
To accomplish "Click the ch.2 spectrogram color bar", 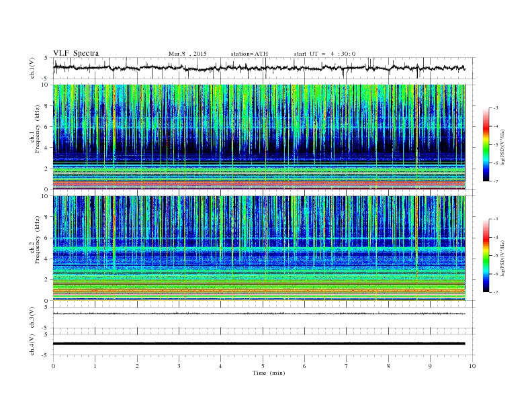I will pyautogui.click(x=486, y=255).
